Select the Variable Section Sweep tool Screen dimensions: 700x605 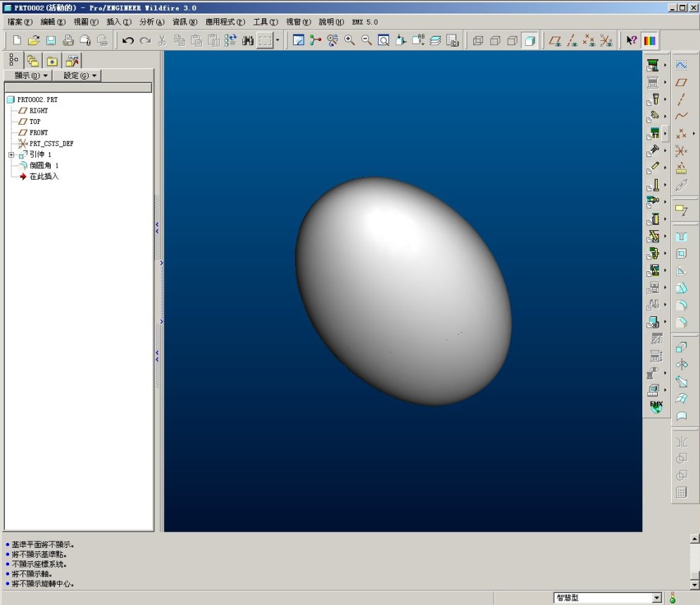[x=681, y=382]
